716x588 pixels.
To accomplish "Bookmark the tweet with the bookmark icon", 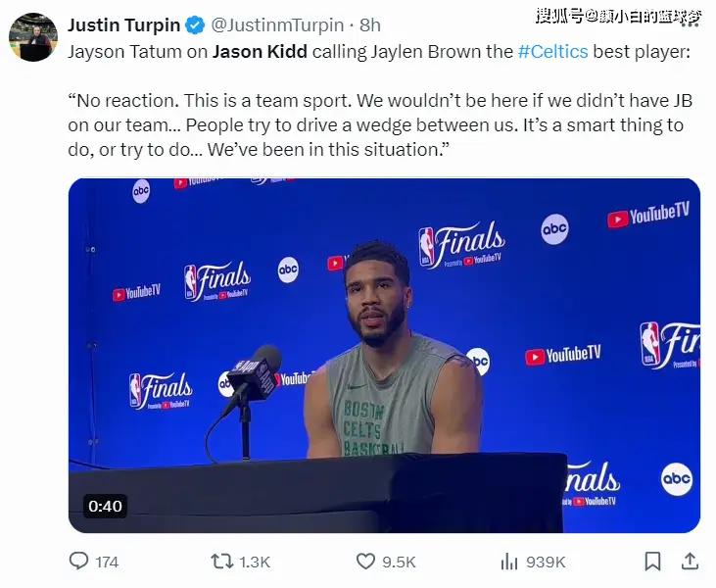I will [652, 562].
